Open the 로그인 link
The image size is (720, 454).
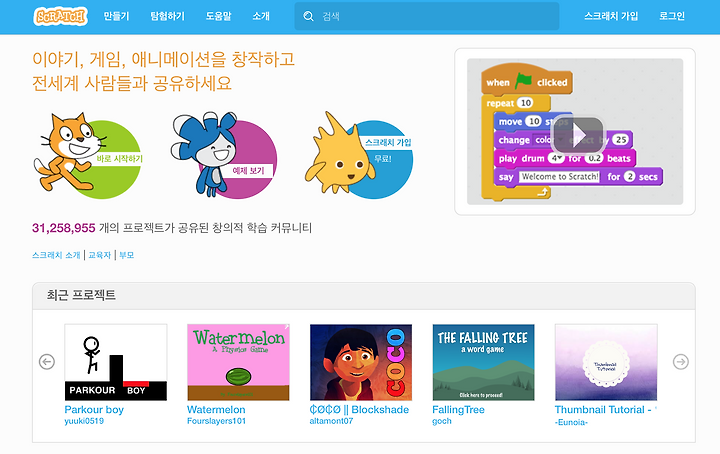click(x=672, y=17)
